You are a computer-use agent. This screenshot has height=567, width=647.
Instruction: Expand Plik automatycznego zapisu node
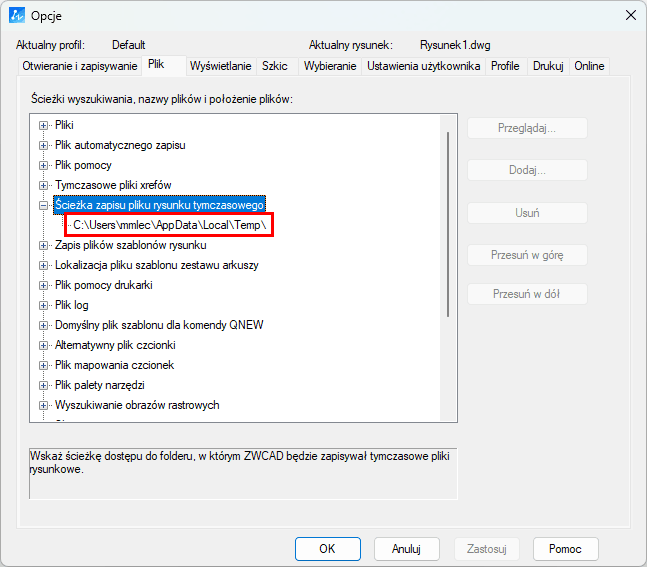click(x=43, y=145)
